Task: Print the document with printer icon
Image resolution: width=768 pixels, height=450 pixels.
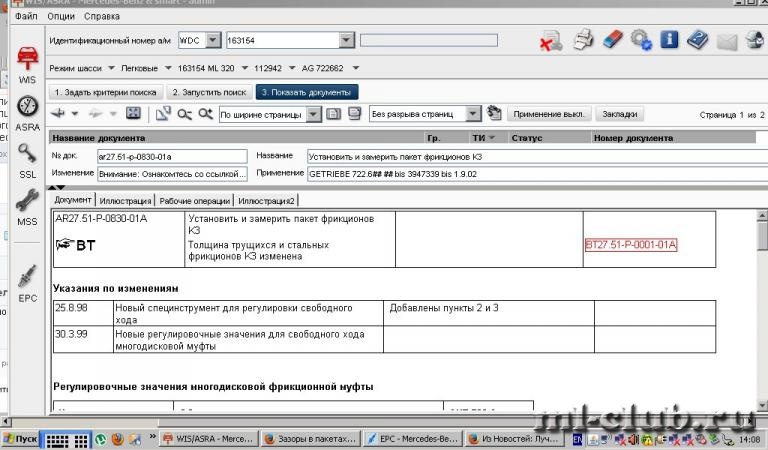Action: 583,39
